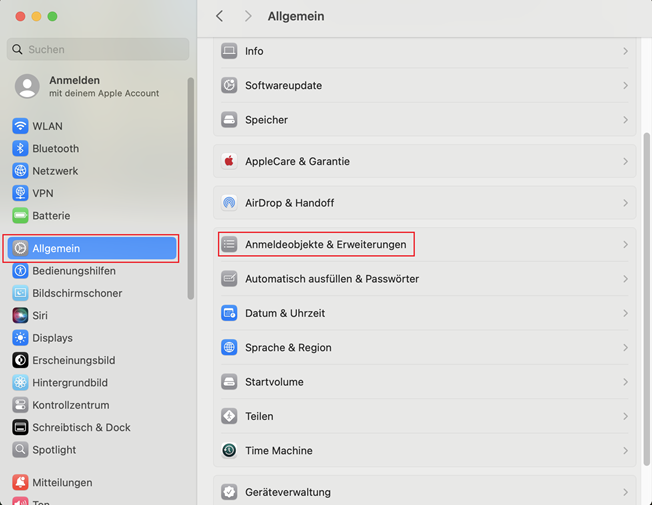Click the Anmeldeobjekte list icon

pos(229,244)
